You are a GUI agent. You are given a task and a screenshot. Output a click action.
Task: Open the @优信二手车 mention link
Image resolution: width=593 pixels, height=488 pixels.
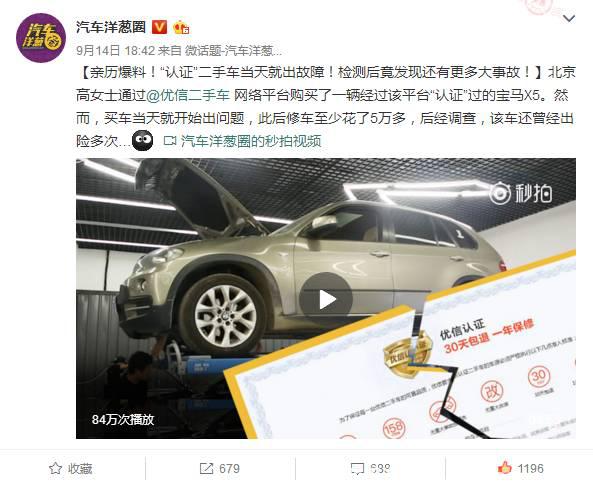pos(188,95)
